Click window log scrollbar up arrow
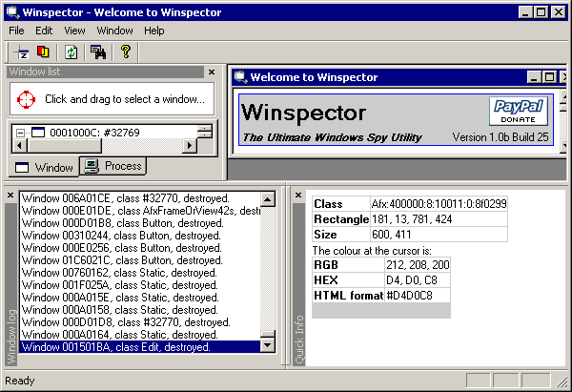The width and height of the screenshot is (572, 392). 268,199
